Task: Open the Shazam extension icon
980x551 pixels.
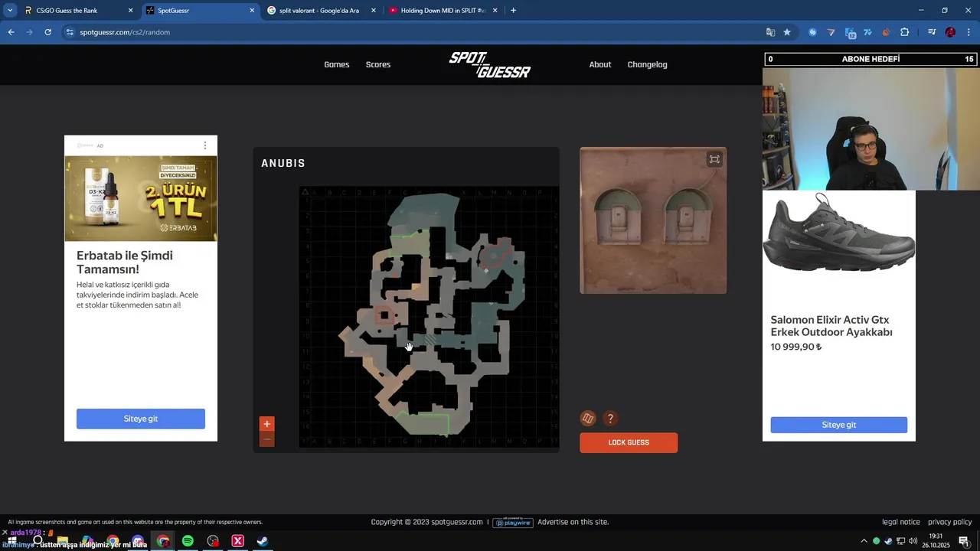Action: click(x=812, y=32)
